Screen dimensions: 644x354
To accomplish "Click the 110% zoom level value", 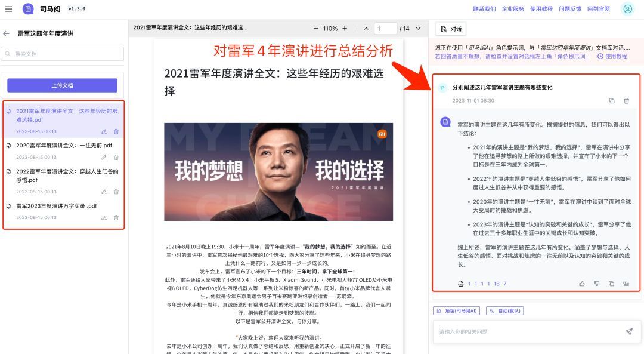I will point(330,29).
